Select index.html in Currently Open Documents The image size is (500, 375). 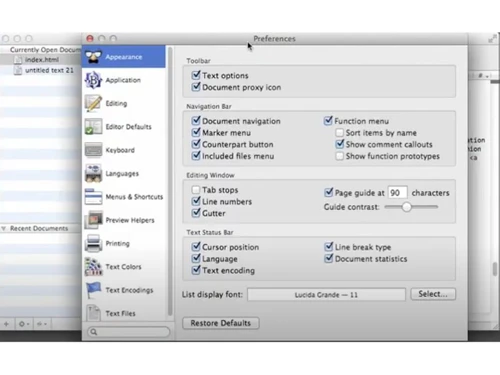click(40, 60)
